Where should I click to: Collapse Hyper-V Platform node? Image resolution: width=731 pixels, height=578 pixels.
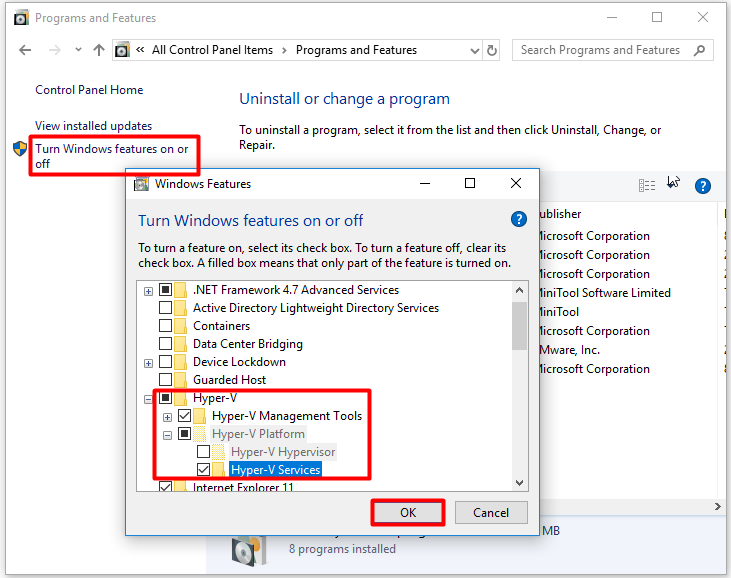click(x=167, y=435)
